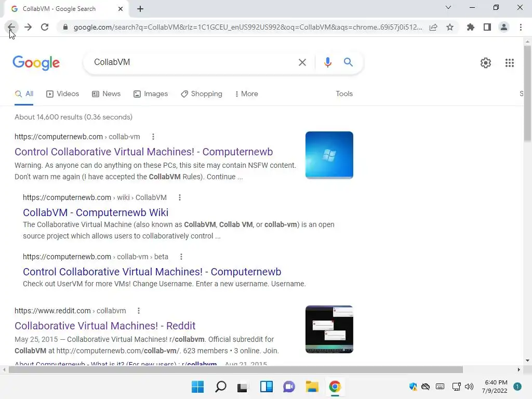Open Task View on taskbar

242,387
